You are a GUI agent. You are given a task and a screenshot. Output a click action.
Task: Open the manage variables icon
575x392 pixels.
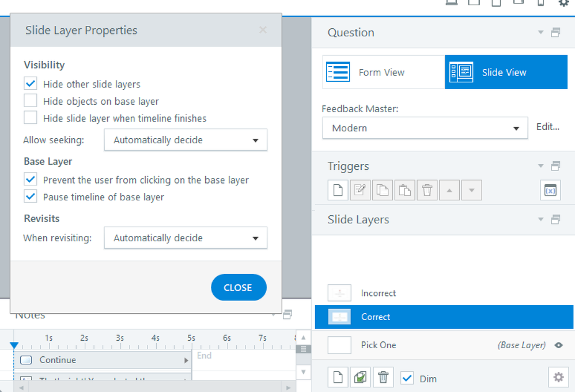coord(550,190)
